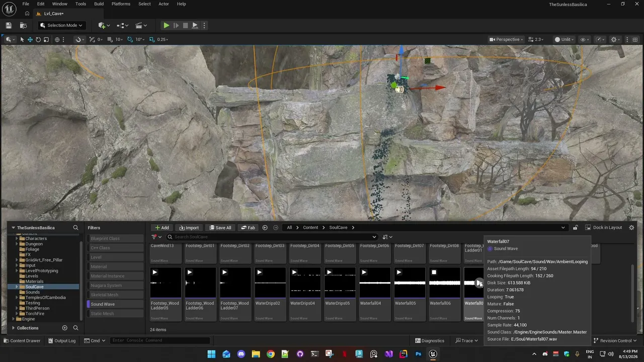644x362 pixels.
Task: Click the Add button in Content Drawer
Action: click(162, 228)
